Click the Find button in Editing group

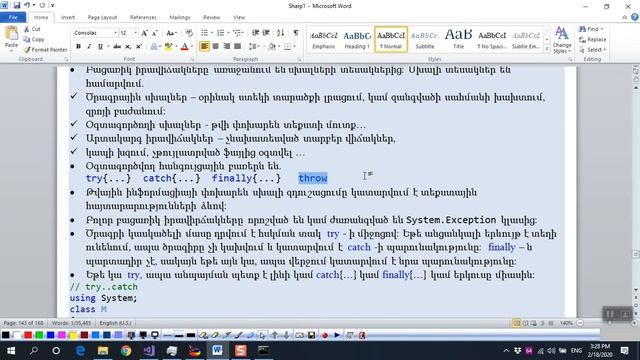[591, 29]
